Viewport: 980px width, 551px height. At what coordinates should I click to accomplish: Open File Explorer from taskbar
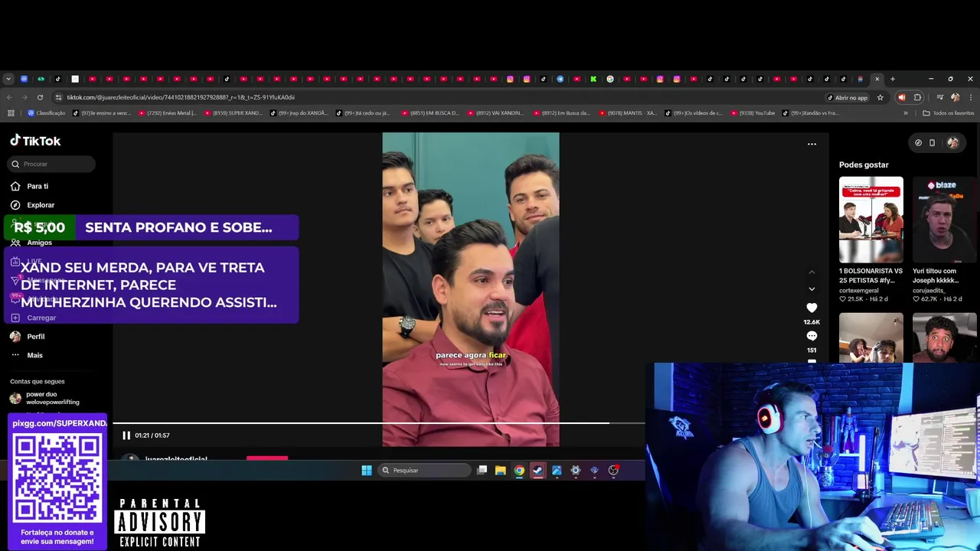click(x=500, y=471)
